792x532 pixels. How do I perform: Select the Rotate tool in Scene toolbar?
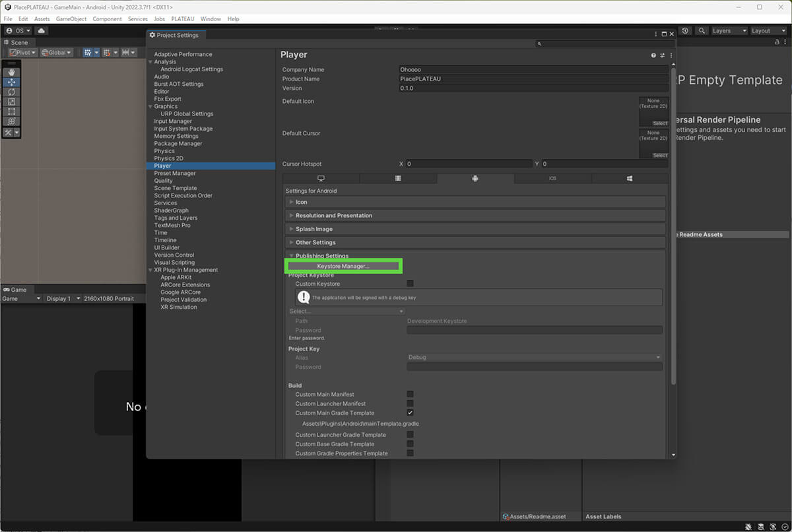tap(11, 92)
